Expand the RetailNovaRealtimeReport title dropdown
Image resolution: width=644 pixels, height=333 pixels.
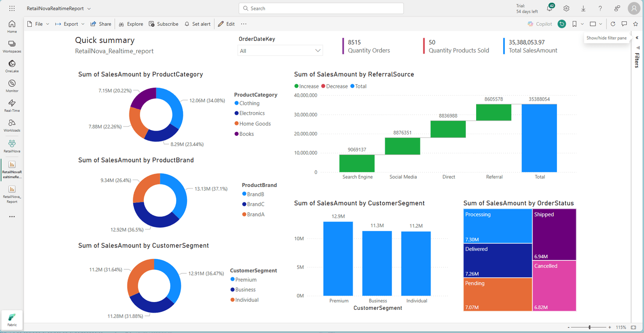pos(89,9)
